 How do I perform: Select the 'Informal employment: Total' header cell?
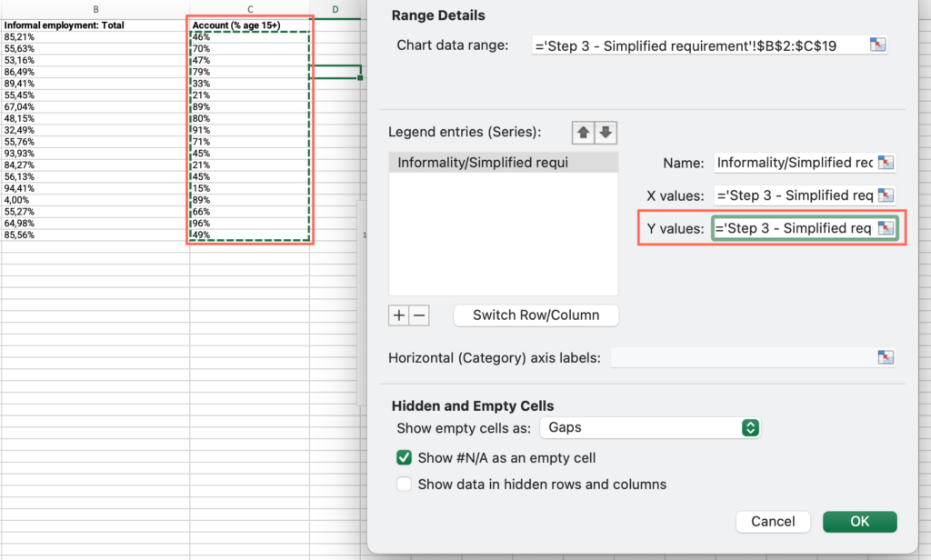click(95, 25)
